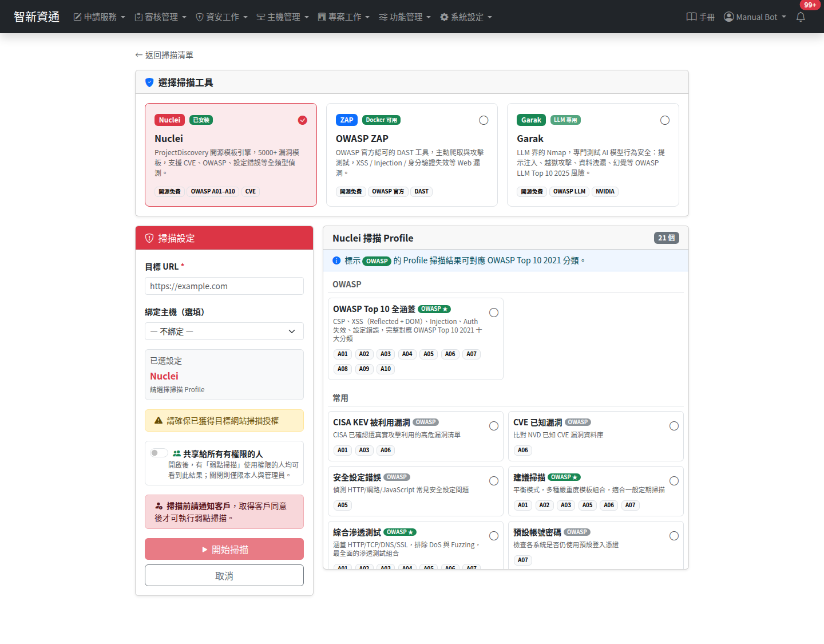Click the 21 個 profile count badge
This screenshot has width=824, height=644.
666,238
